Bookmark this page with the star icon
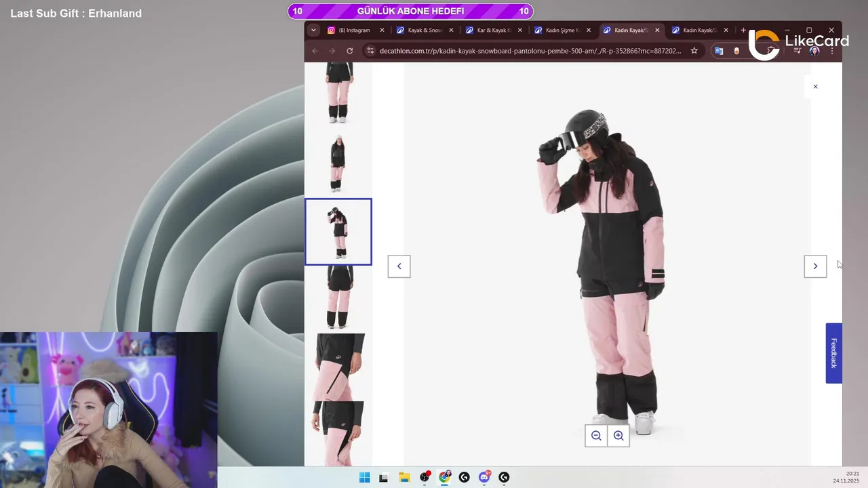The width and height of the screenshot is (868, 488). pyautogui.click(x=694, y=51)
